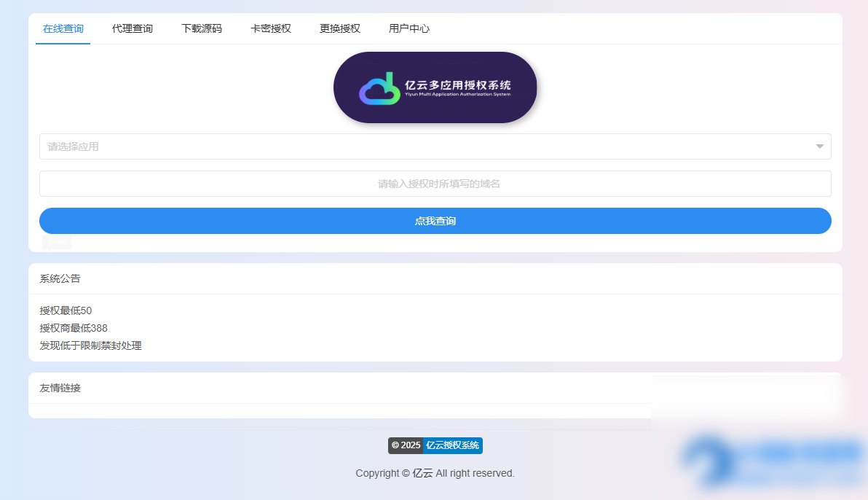
Task: Switch to the 代理查询 tab
Action: 133,29
